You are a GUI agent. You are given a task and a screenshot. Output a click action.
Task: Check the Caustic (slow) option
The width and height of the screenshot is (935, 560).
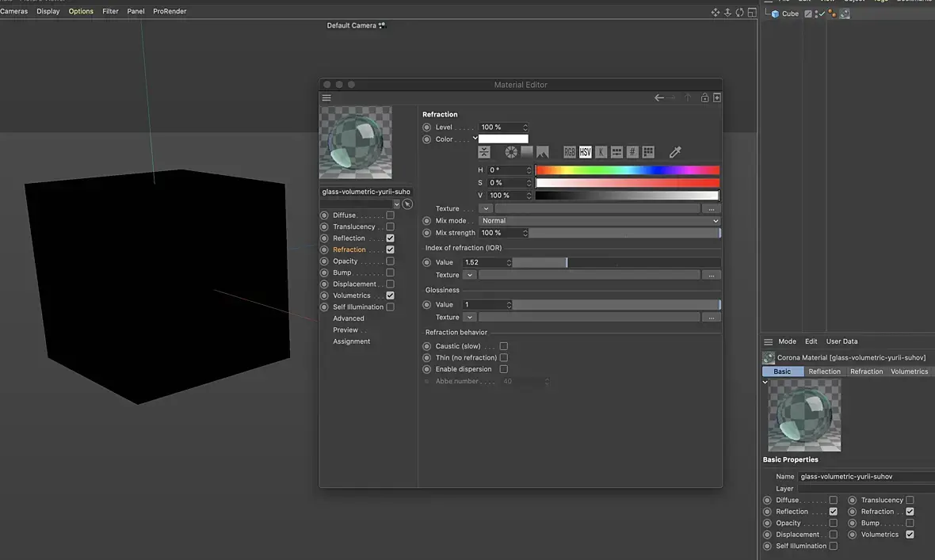(x=504, y=346)
